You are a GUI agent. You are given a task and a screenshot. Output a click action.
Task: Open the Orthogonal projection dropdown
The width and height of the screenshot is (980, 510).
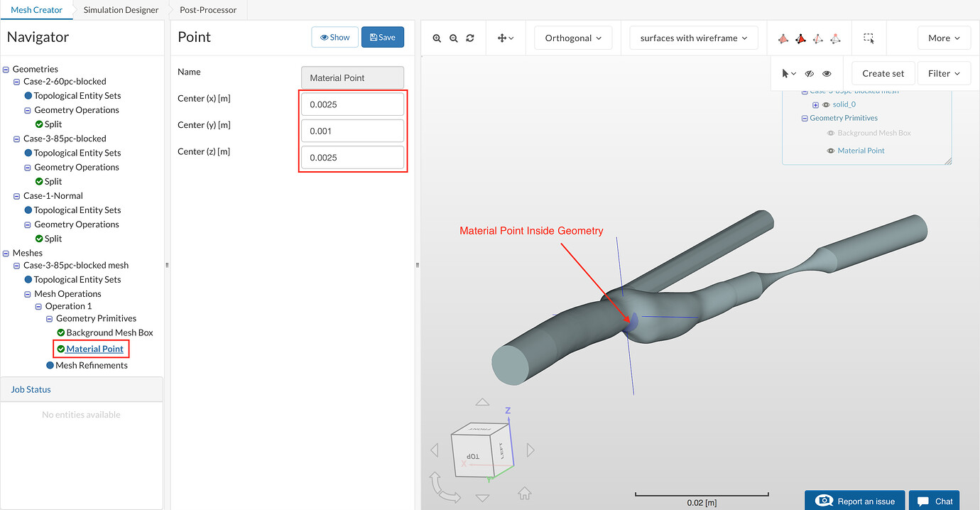573,38
